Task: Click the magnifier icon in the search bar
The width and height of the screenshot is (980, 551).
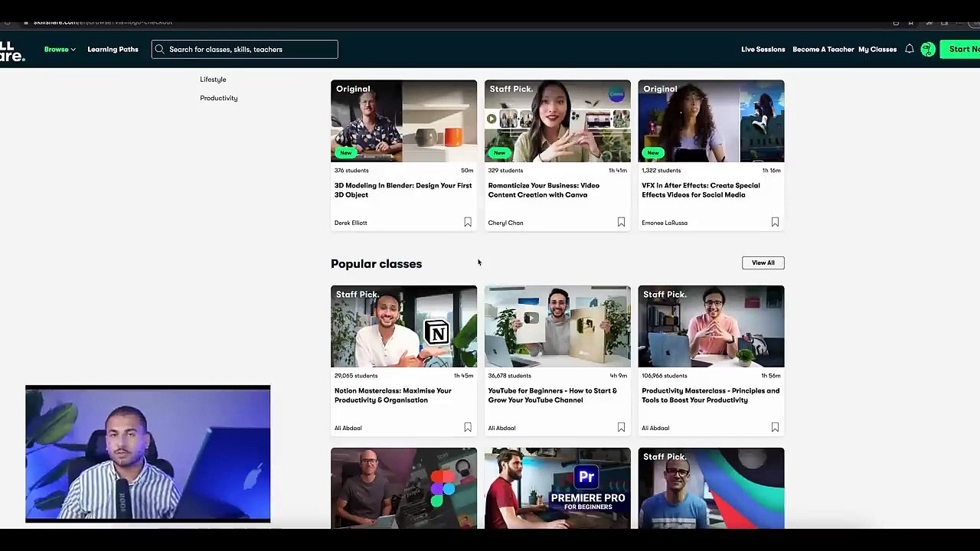Action: [x=159, y=49]
